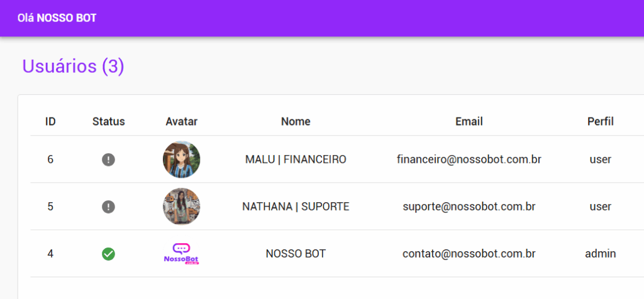This screenshot has height=299, width=644.
Task: Click the Usuários (3) page title
Action: (73, 66)
